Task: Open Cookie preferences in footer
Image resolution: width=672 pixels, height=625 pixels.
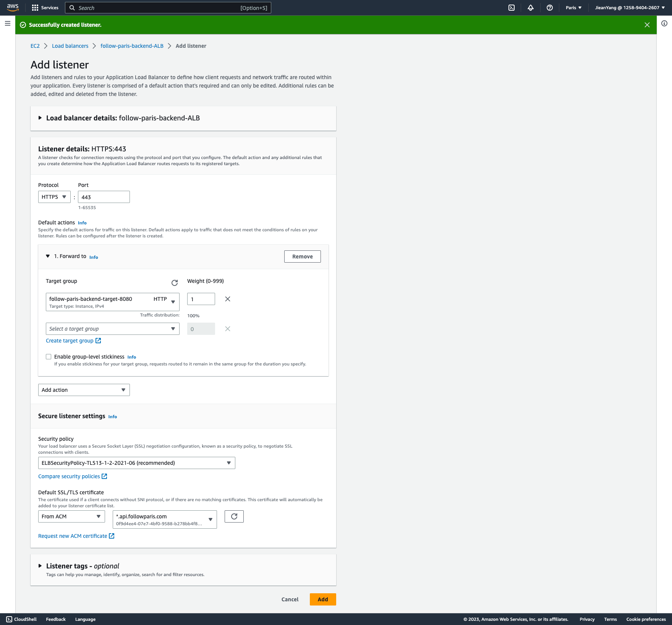Action: 646,619
